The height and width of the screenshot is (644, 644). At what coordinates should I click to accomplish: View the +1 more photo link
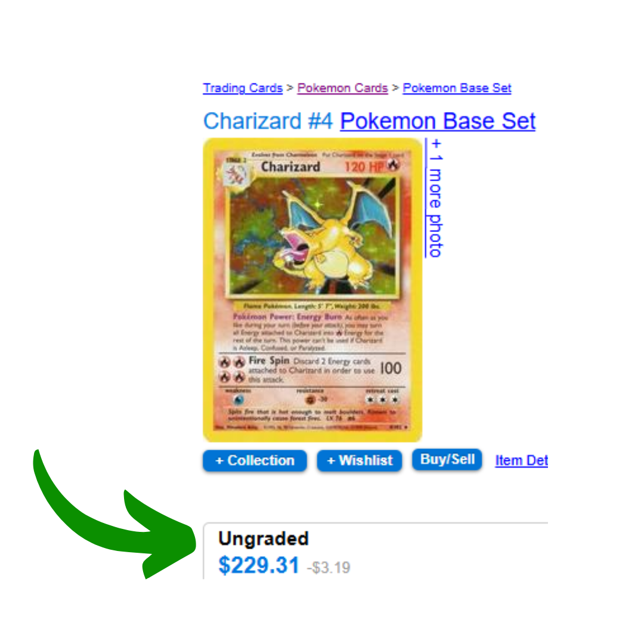(435, 198)
